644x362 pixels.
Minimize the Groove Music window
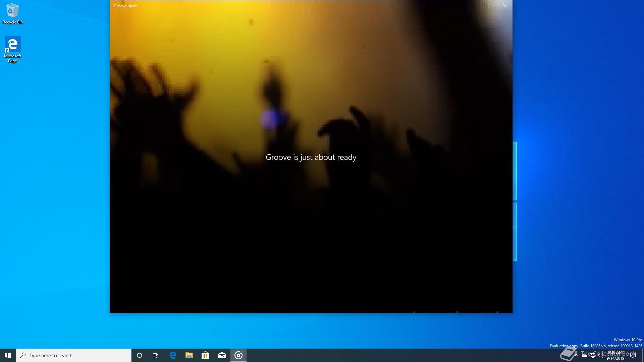474,6
